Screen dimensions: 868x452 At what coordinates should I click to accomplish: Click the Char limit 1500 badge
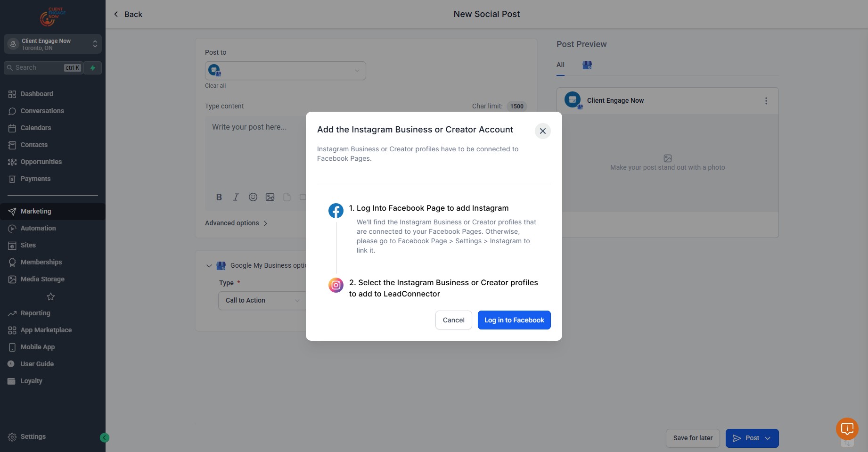tap(517, 106)
